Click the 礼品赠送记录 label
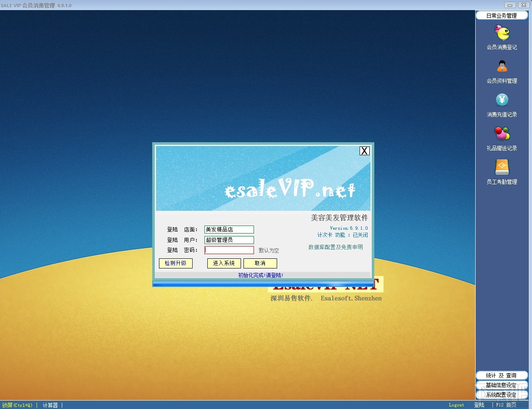 (x=502, y=148)
